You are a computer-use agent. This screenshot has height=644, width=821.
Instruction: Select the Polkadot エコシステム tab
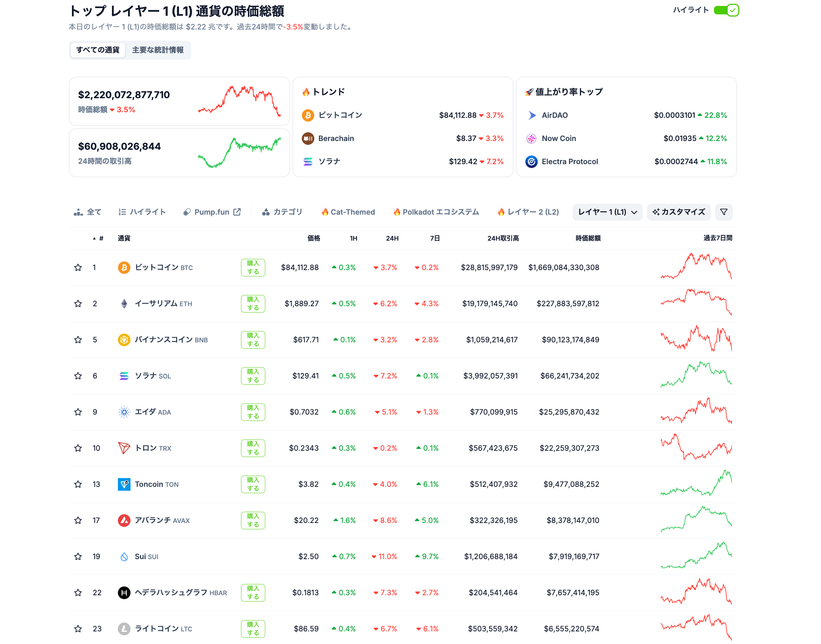(435, 212)
